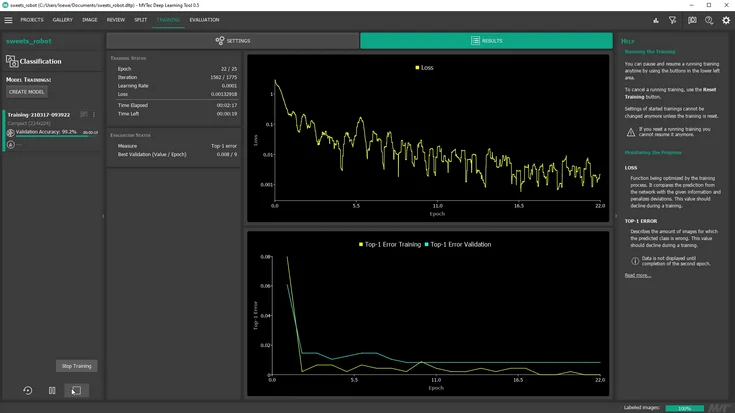Open the application settings gear
The width and height of the screenshot is (735, 413).
(x=726, y=20)
